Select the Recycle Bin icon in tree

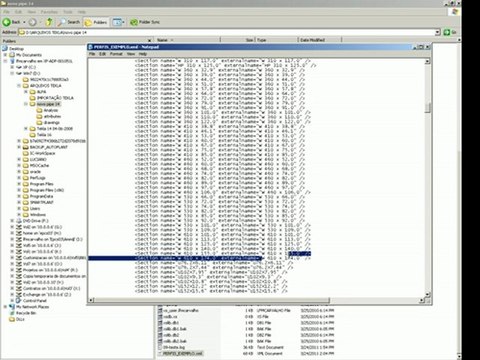(12, 313)
